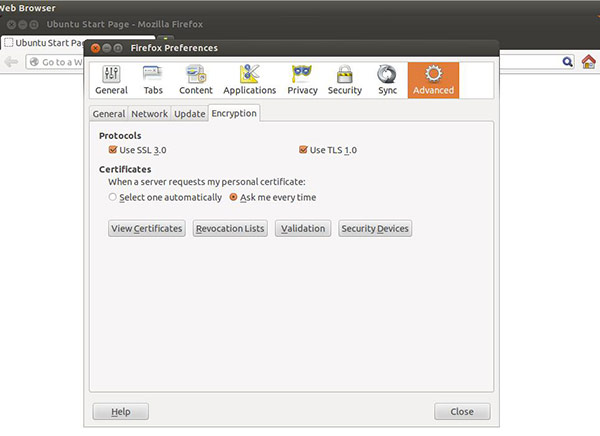Click the Help button
This screenshot has height=436, width=600.
(121, 412)
